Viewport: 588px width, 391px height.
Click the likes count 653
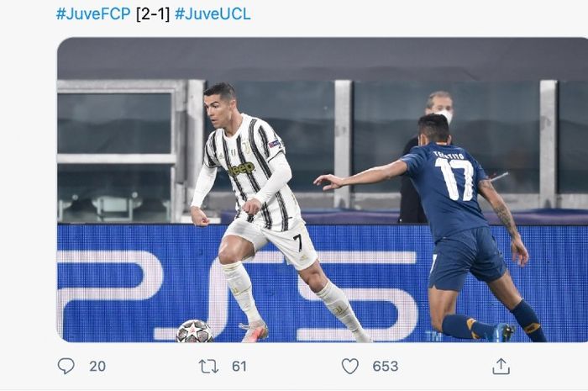click(x=386, y=367)
